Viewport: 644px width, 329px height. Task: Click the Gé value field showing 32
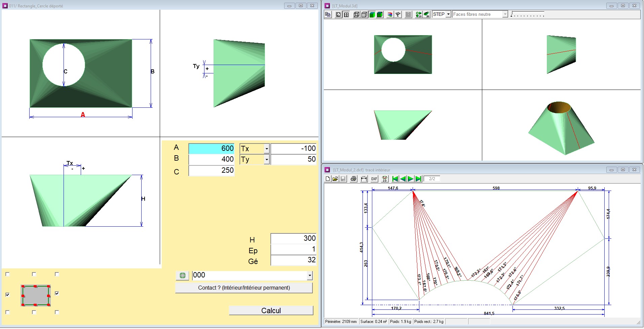pos(294,260)
